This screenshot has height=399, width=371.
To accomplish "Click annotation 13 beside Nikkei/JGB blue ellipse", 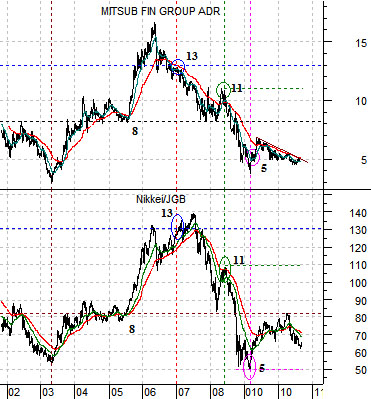I will [x=167, y=213].
